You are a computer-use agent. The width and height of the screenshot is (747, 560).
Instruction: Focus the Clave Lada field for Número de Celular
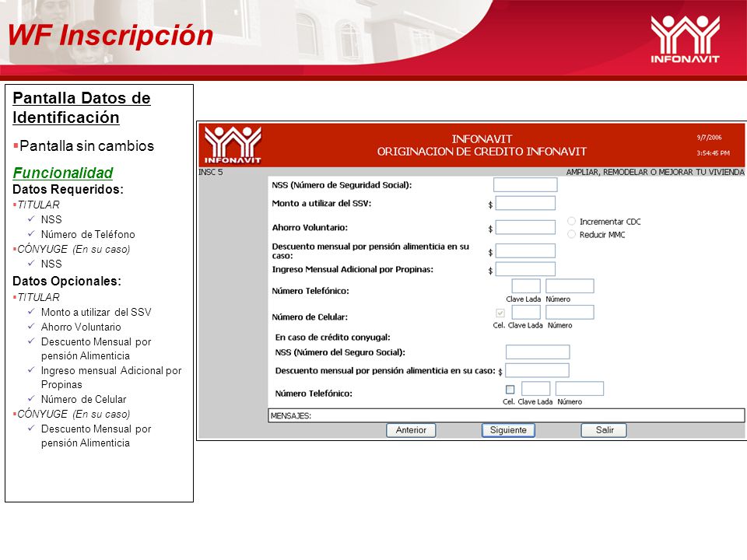(526, 313)
